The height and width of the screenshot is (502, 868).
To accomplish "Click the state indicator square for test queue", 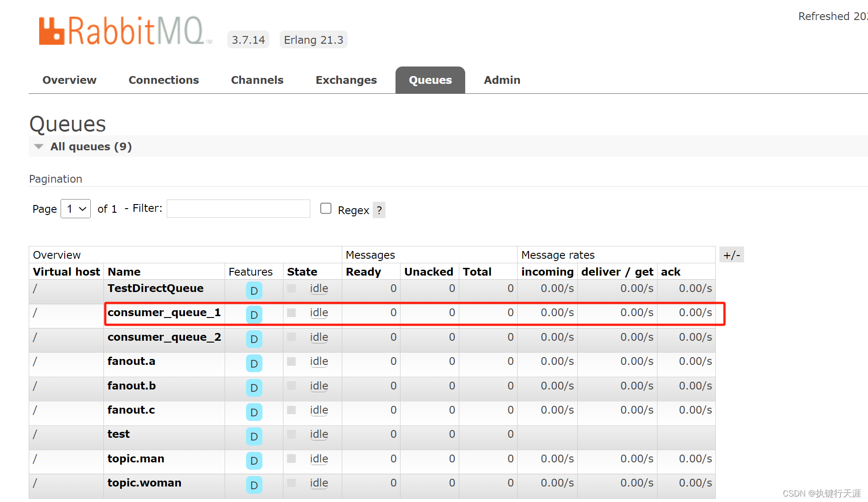I will click(292, 434).
